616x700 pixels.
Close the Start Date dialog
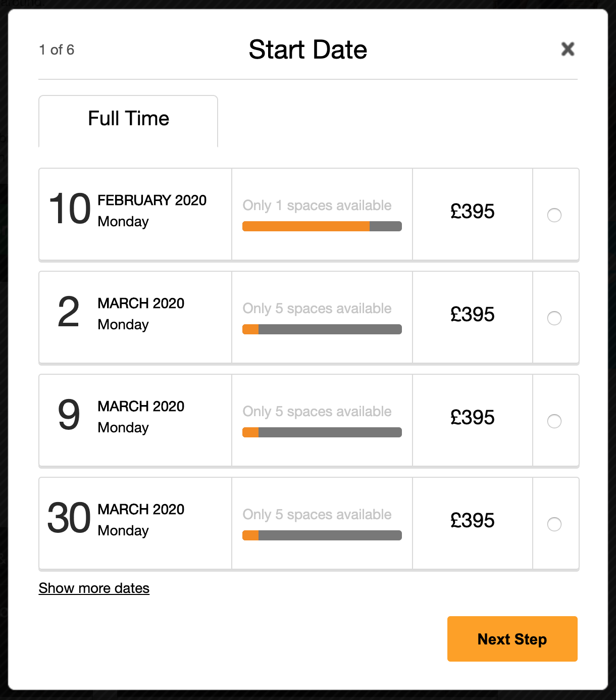[x=568, y=49]
